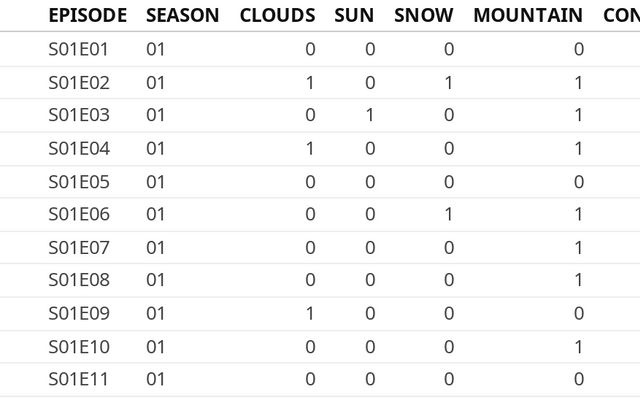The image size is (640, 400).
Task: Select the S01E07 episode cell
Action: pyautogui.click(x=79, y=247)
